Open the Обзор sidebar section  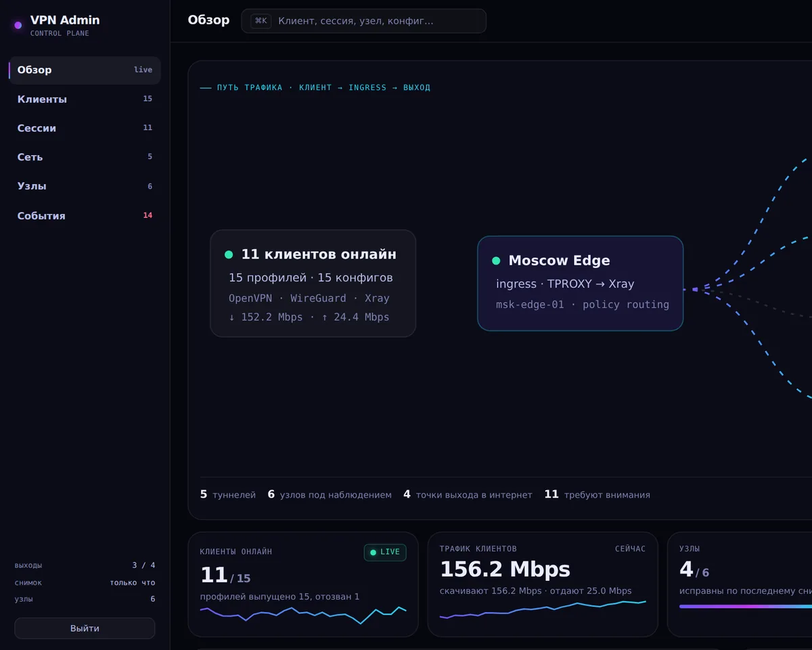85,70
